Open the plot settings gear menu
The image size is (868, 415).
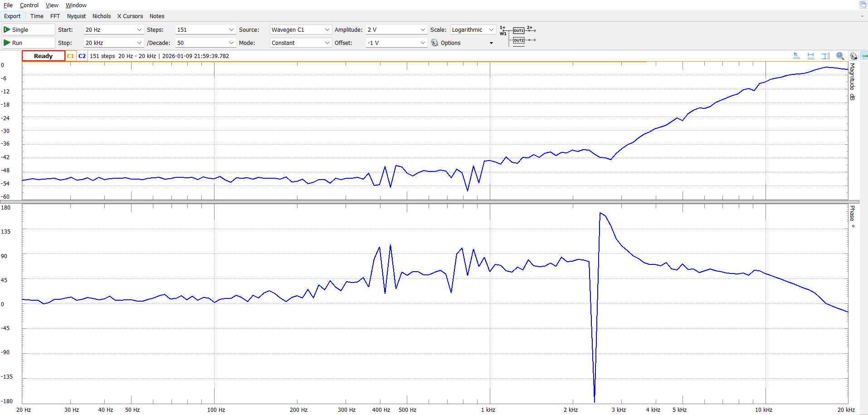point(853,56)
